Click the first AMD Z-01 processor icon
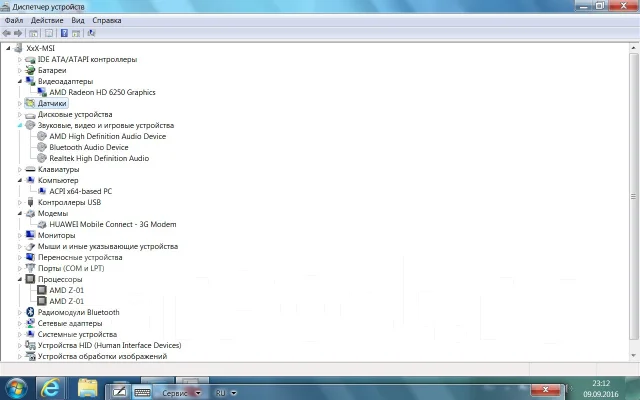This screenshot has width=640, height=400. pyautogui.click(x=42, y=290)
